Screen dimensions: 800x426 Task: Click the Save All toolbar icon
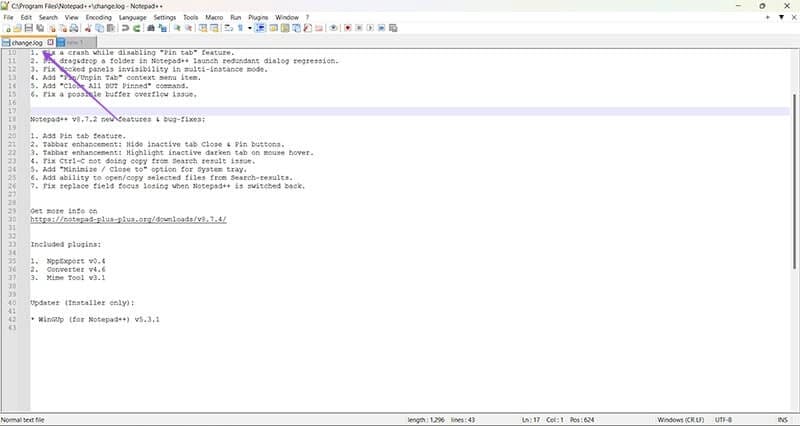coord(40,28)
